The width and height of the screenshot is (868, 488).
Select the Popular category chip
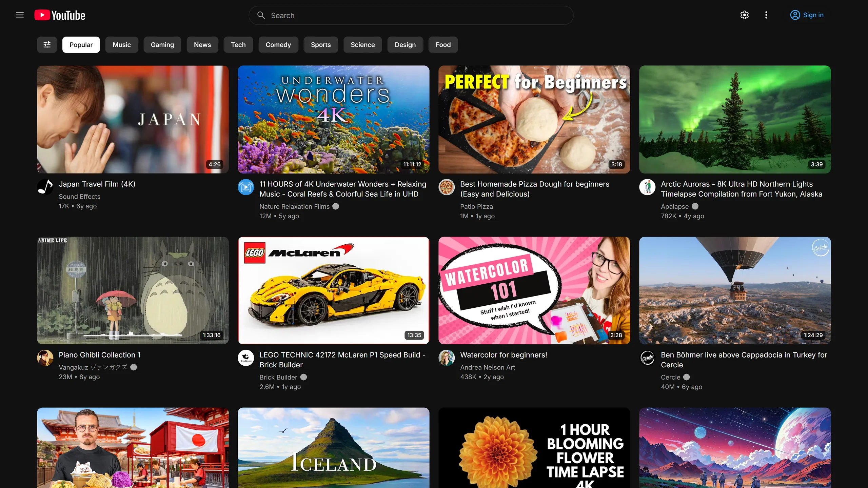[x=81, y=45]
